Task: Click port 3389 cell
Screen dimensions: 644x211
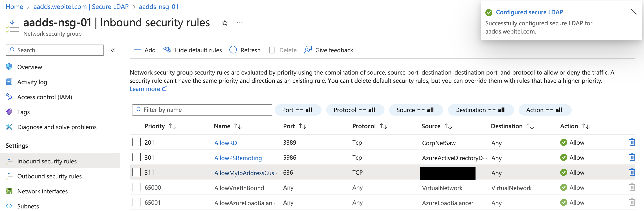Action: coord(289,143)
